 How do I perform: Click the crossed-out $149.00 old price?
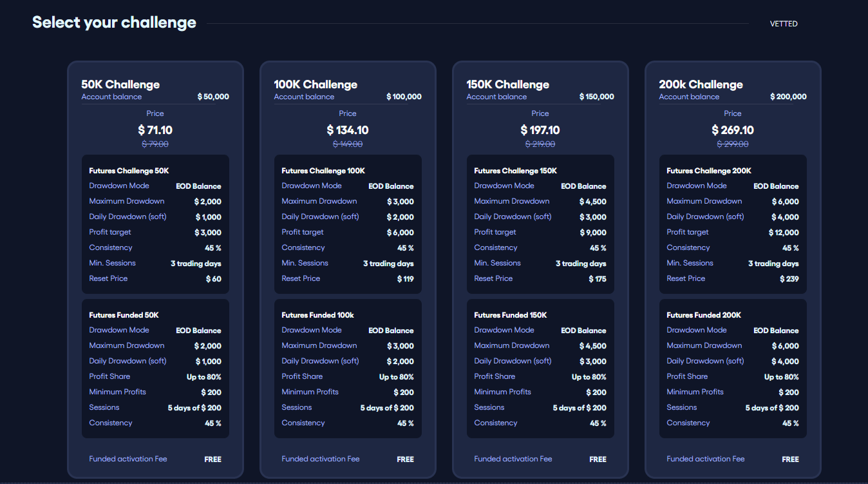[348, 144]
